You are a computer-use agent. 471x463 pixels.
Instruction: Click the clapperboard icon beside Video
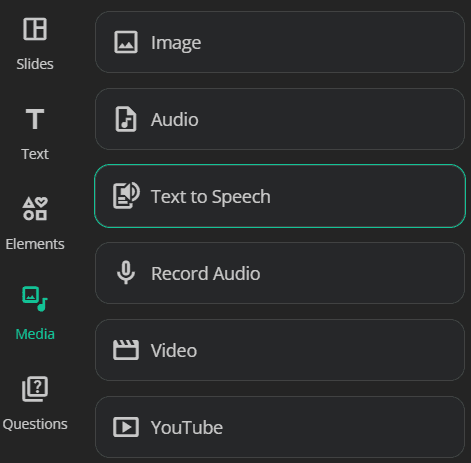pos(126,350)
